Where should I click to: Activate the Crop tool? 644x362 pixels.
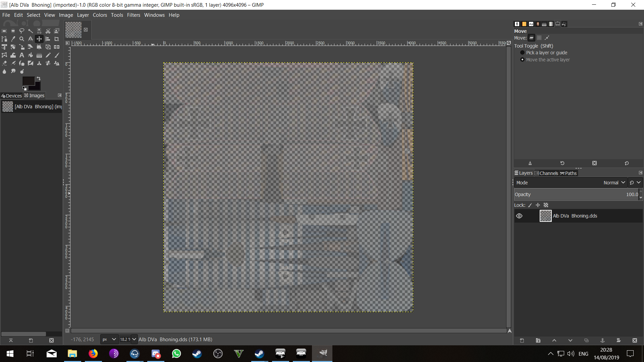point(57,39)
